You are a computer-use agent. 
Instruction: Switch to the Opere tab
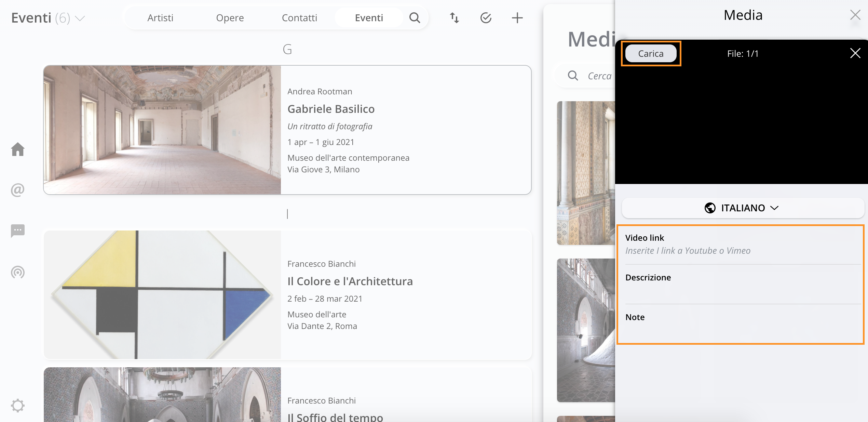[x=230, y=18]
